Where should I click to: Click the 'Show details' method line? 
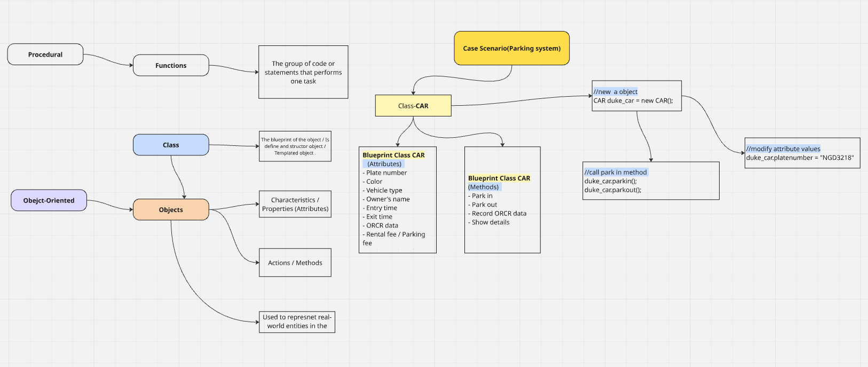click(489, 222)
